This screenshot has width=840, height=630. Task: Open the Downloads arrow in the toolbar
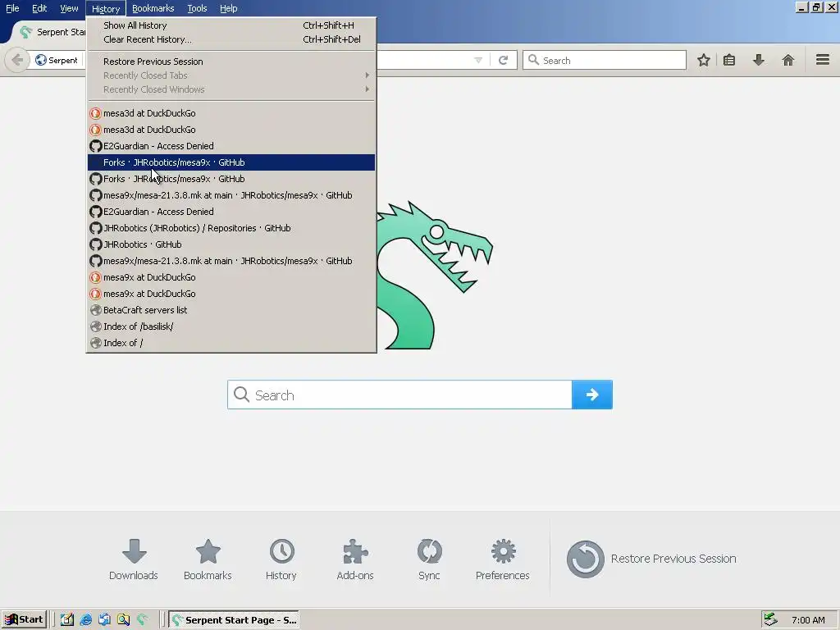[x=759, y=60]
